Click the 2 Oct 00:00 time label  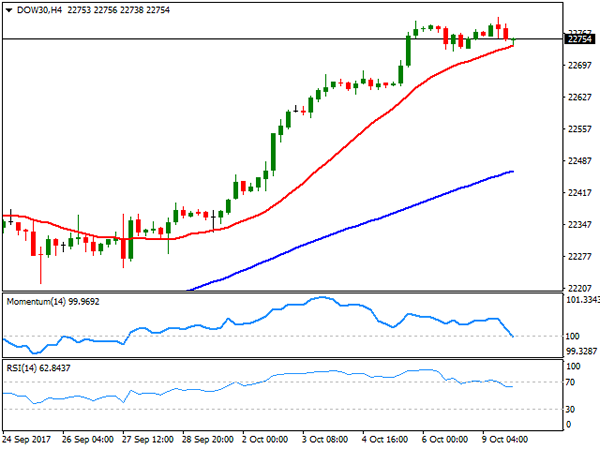tap(265, 439)
